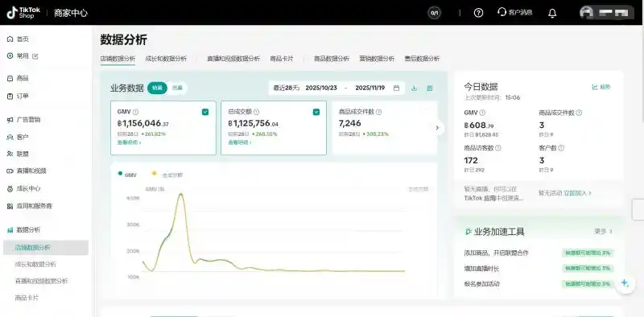The width and height of the screenshot is (644, 317).
Task: Open 更多 in 业务加速工具
Action: pos(603,231)
